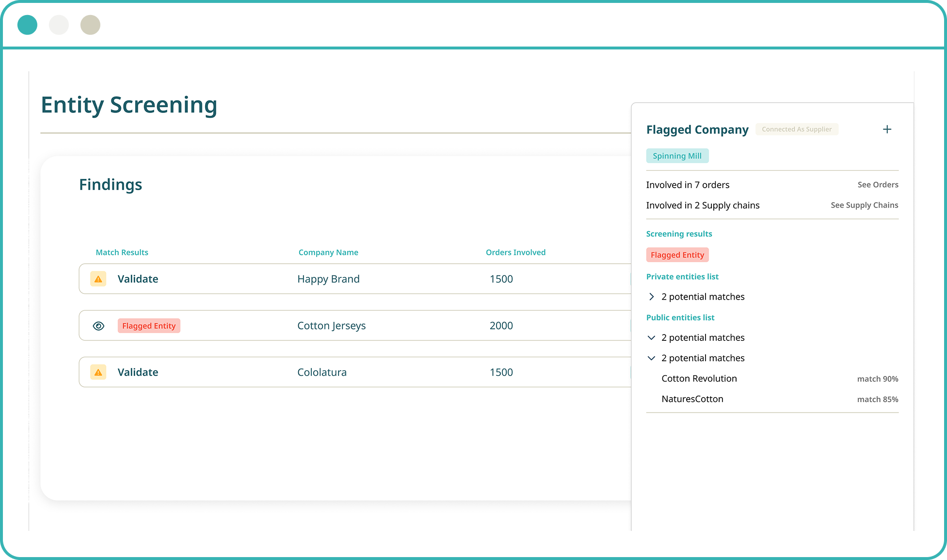Click Validate on Cololatura row
947x560 pixels.
point(138,372)
